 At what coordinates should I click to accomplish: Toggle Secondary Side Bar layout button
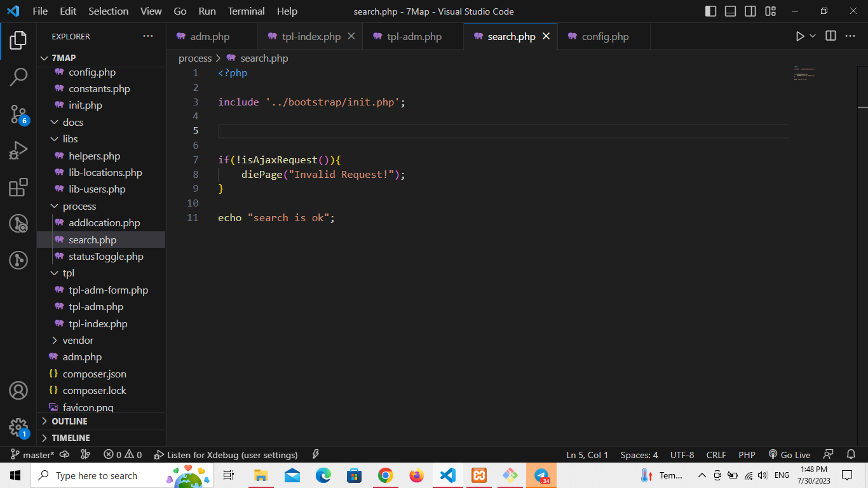coord(750,11)
